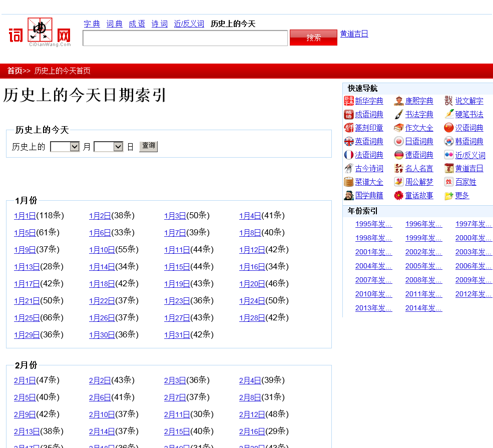Image resolution: width=493 pixels, height=448 pixels.
Task: Click the 百家姓 icon
Action: (x=448, y=182)
